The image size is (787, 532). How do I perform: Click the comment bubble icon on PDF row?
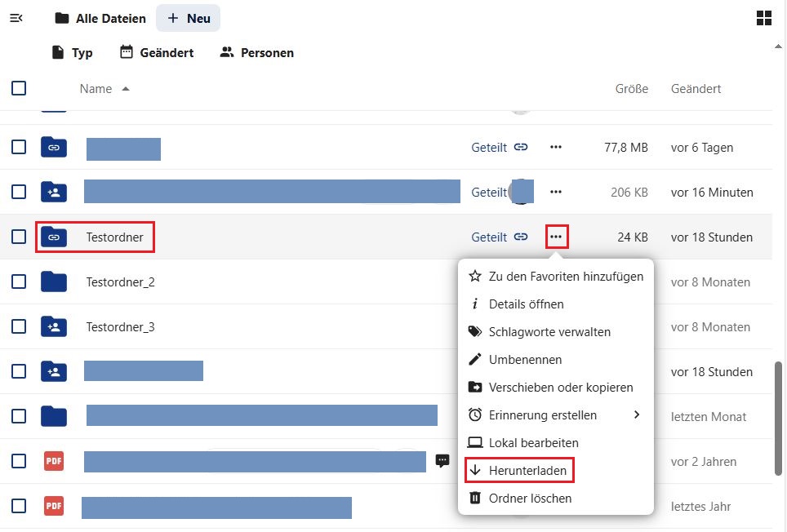[x=442, y=461]
